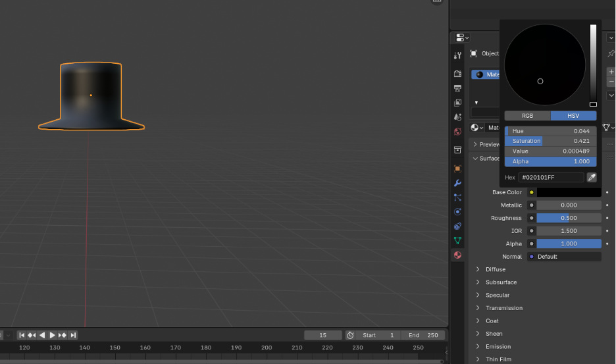Open the Physics properties tab
This screenshot has height=364, width=616.
coord(457,211)
